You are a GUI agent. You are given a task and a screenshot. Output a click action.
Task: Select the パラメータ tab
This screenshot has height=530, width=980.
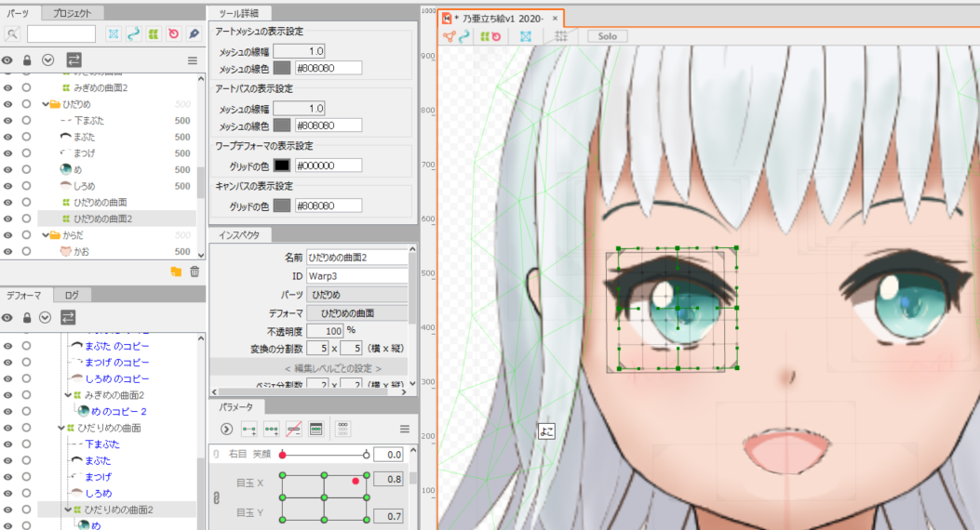point(235,407)
